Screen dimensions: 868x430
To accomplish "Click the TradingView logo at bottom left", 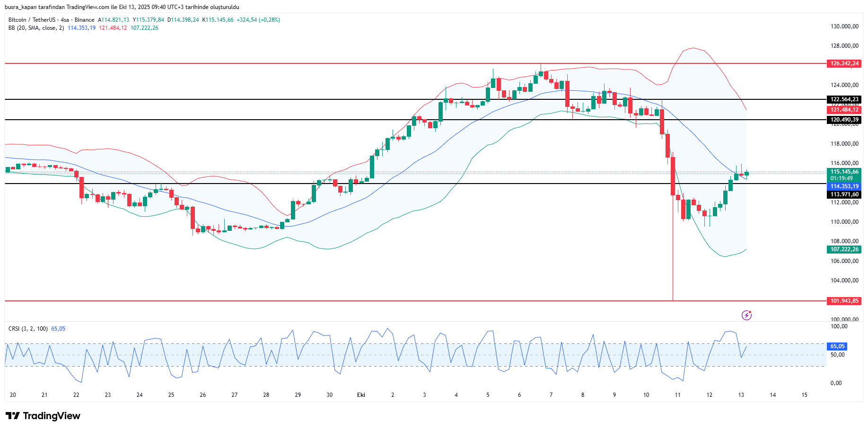I will click(43, 416).
